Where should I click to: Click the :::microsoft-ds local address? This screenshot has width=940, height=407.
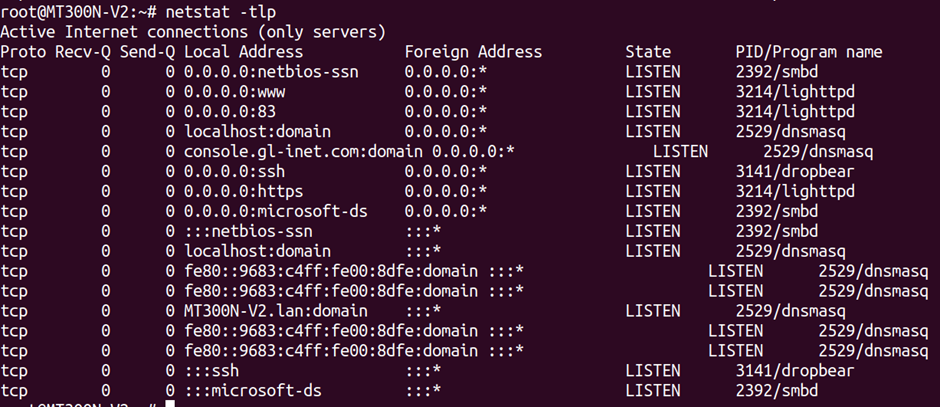(x=252, y=391)
